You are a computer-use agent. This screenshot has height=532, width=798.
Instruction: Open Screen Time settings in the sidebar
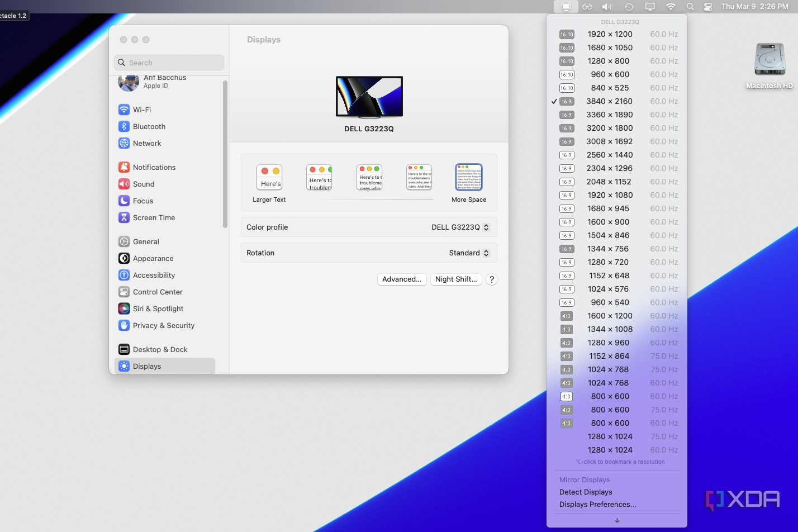(153, 217)
